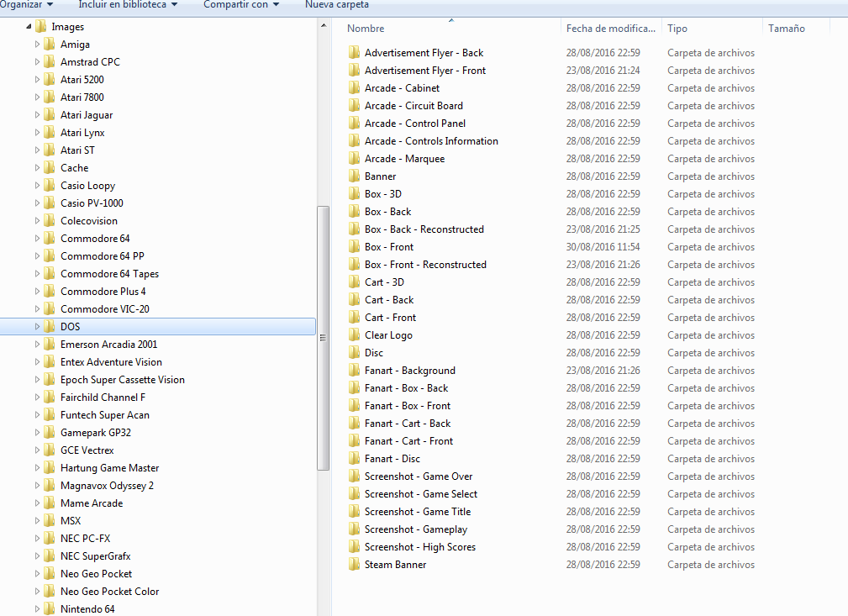Image resolution: width=848 pixels, height=616 pixels.
Task: Expand the Nintendo 64 tree node
Action: [x=37, y=609]
